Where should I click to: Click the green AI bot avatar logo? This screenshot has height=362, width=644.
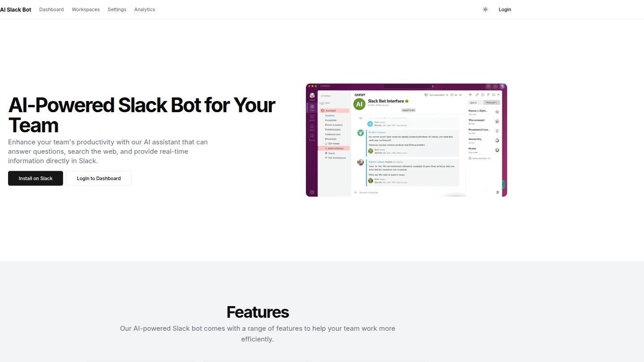359,104
